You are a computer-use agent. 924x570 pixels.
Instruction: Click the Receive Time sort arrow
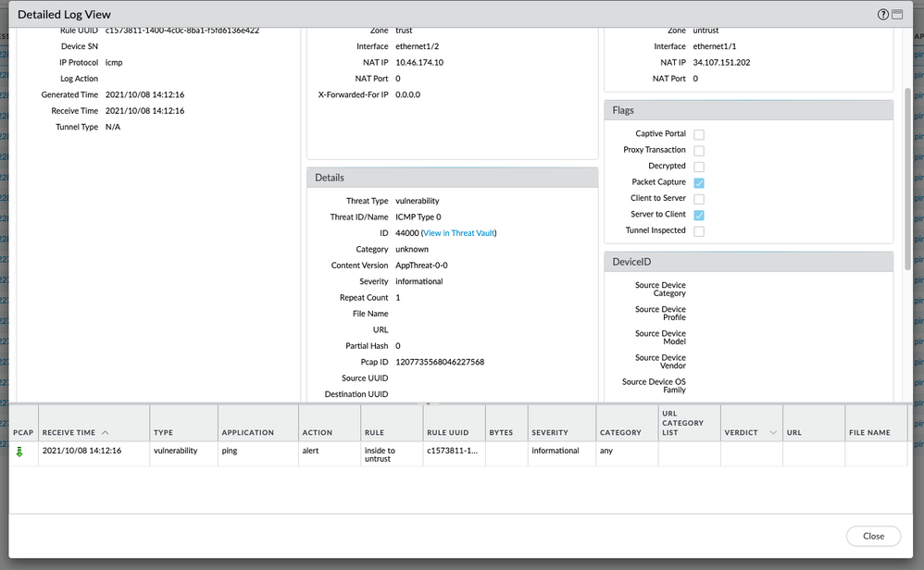tap(105, 433)
